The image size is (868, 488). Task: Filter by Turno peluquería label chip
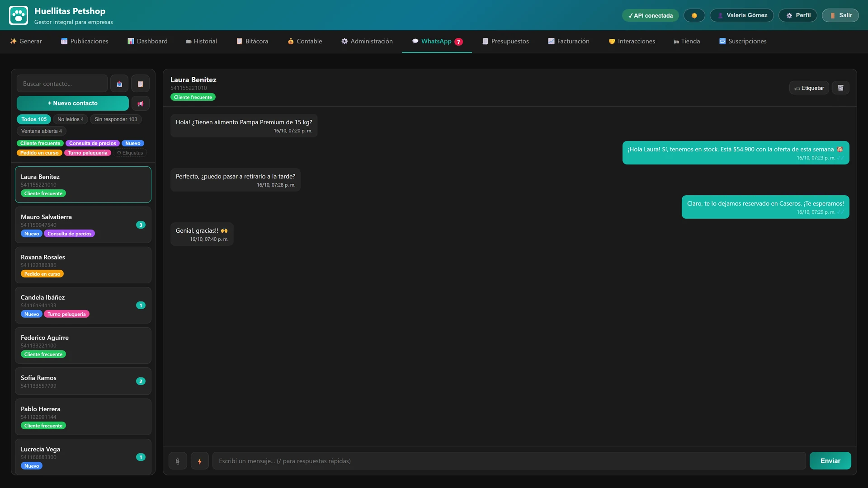click(88, 153)
